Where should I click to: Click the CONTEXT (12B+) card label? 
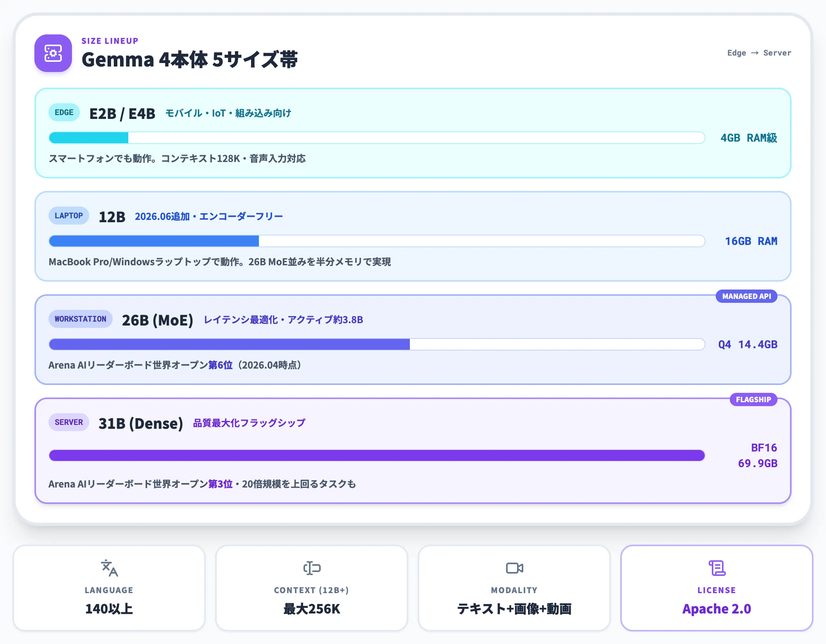[x=312, y=590]
